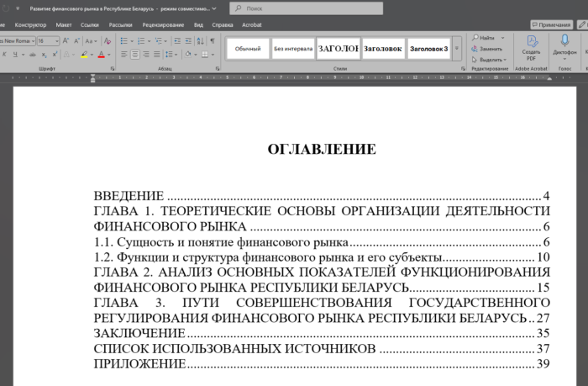
Task: Open line spacing options
Action: (171, 55)
